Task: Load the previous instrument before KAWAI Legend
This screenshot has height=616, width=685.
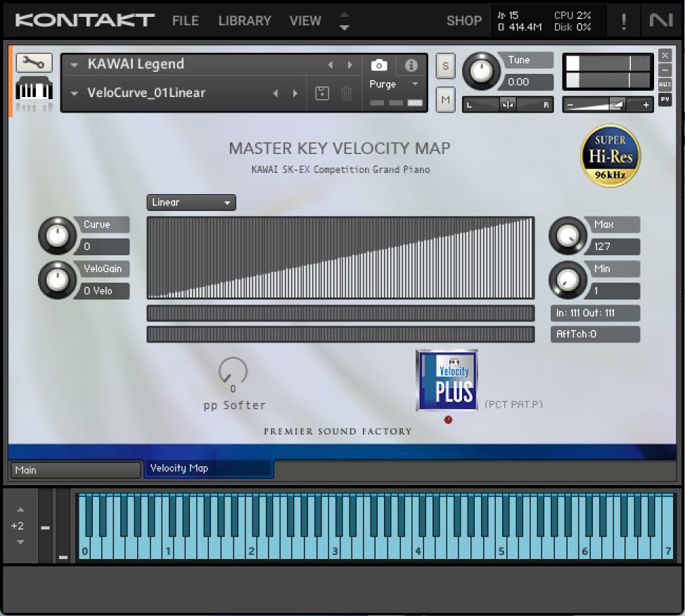Action: [331, 65]
